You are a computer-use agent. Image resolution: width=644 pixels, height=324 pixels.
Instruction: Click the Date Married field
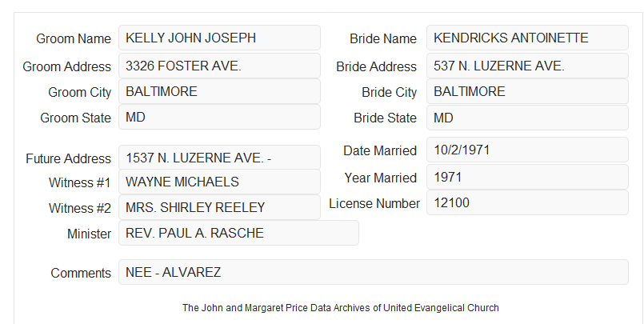coord(527,150)
